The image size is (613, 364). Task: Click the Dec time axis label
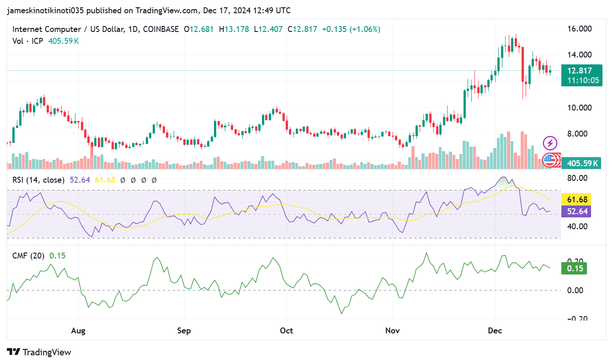(495, 330)
